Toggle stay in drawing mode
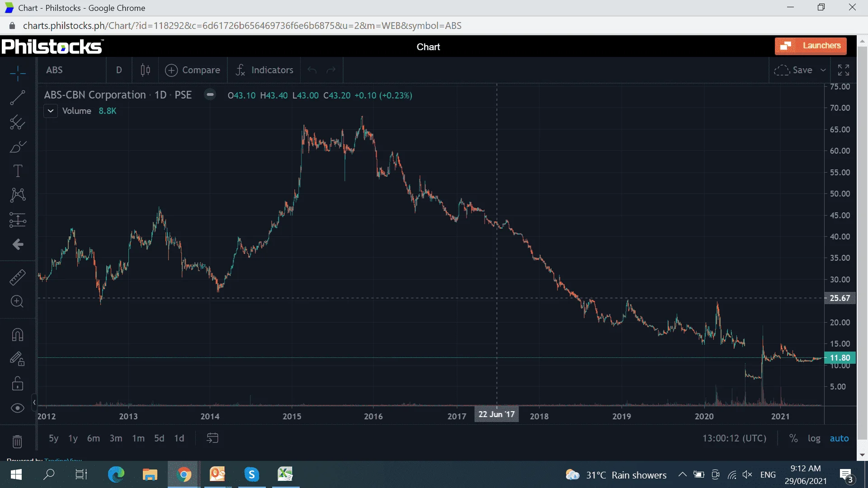 (x=18, y=359)
